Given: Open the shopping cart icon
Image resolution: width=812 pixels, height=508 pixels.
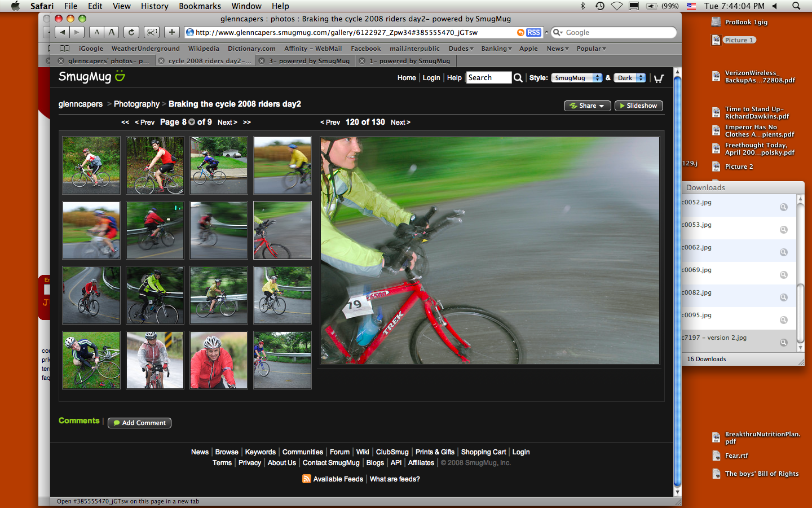Looking at the screenshot, I should click(x=659, y=78).
